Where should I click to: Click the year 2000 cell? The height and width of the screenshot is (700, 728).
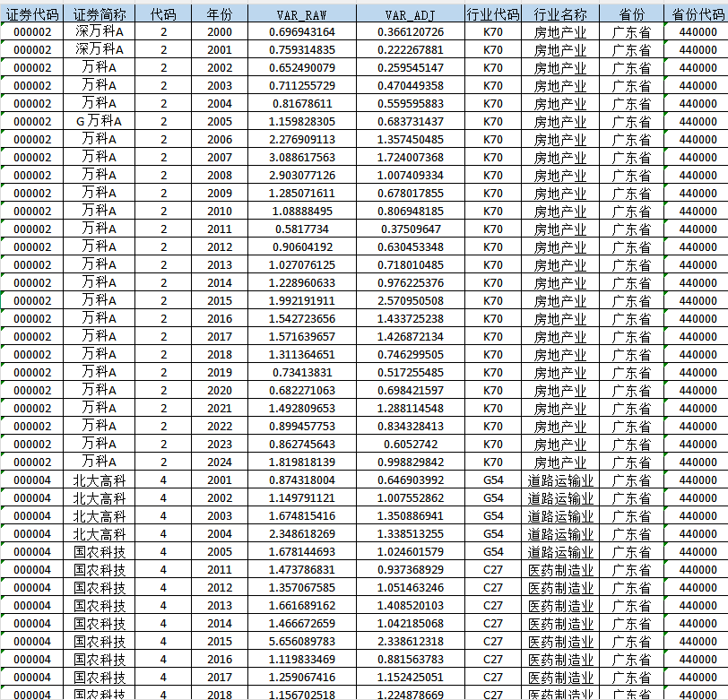(219, 32)
